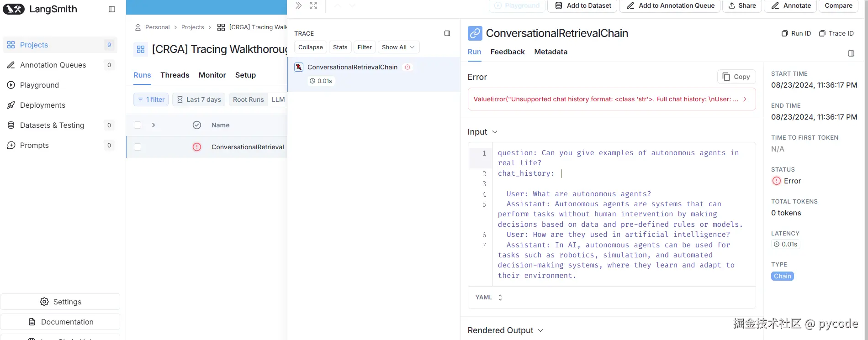
Task: Click the Projects breadcrumb link
Action: [192, 27]
